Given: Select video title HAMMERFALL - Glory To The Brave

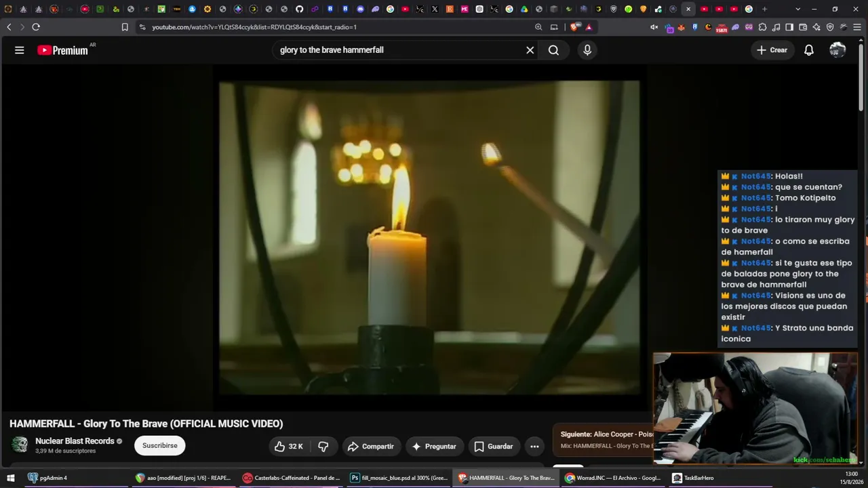Looking at the screenshot, I should tap(146, 424).
